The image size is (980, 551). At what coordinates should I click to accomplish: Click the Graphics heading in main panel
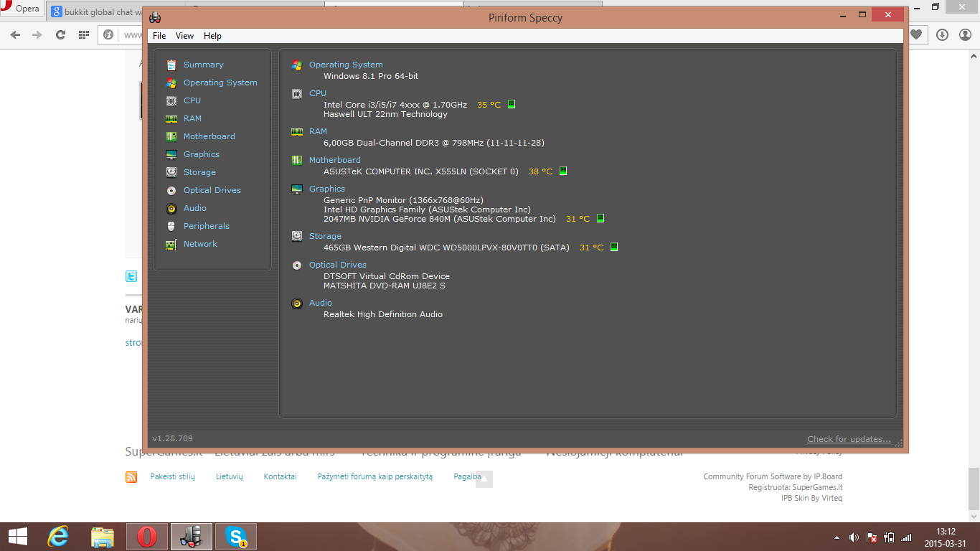coord(327,189)
